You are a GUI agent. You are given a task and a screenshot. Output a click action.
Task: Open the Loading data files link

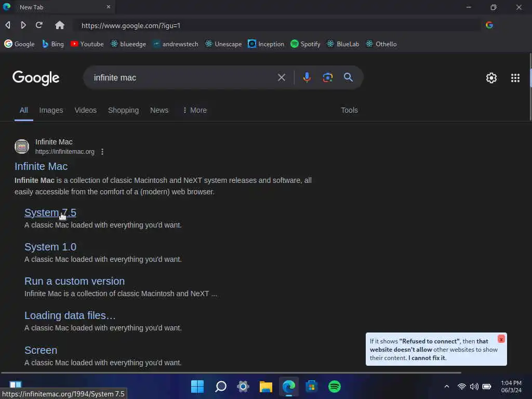(x=70, y=315)
